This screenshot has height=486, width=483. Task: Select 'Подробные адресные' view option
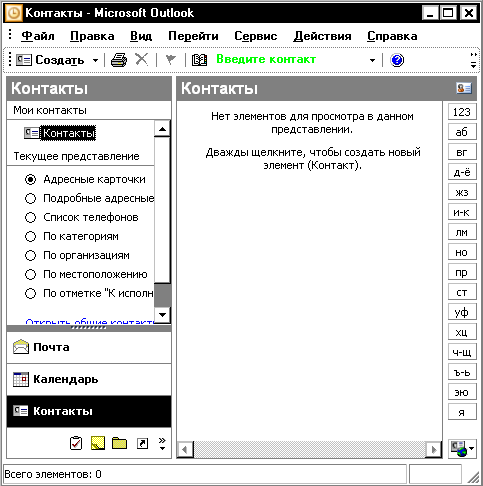tap(89, 198)
